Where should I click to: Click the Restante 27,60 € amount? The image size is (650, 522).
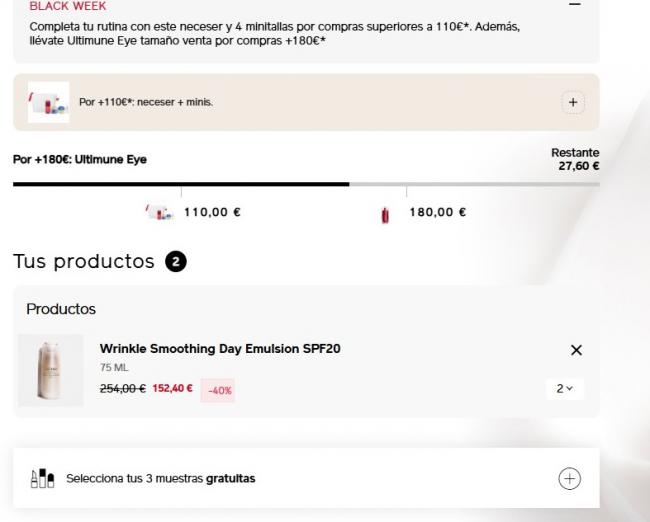(579, 165)
